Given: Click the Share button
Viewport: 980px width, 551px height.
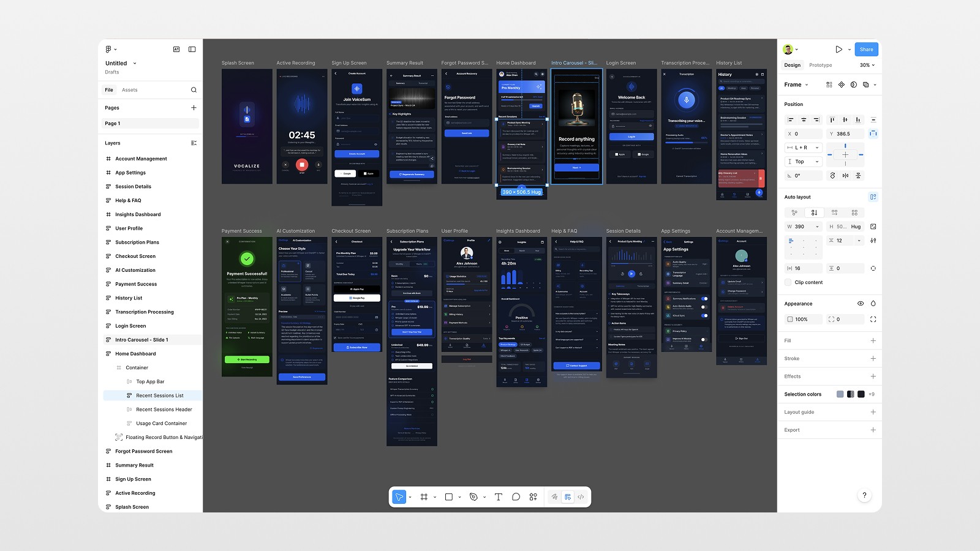Looking at the screenshot, I should [866, 49].
